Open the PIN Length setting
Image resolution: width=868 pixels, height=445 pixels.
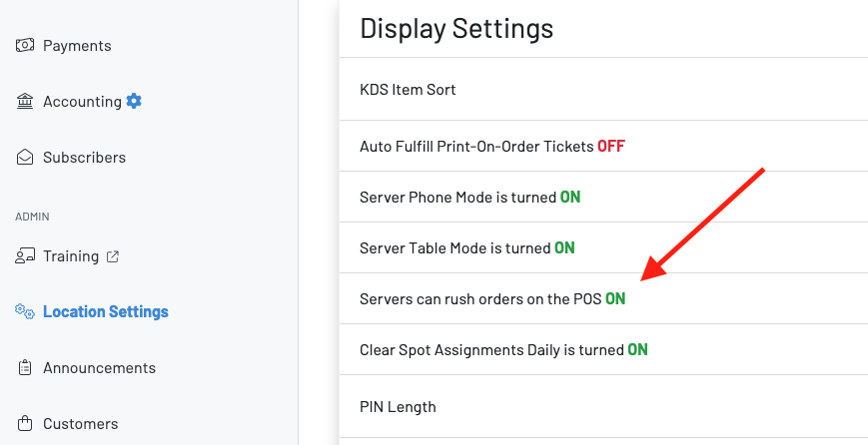[398, 407]
